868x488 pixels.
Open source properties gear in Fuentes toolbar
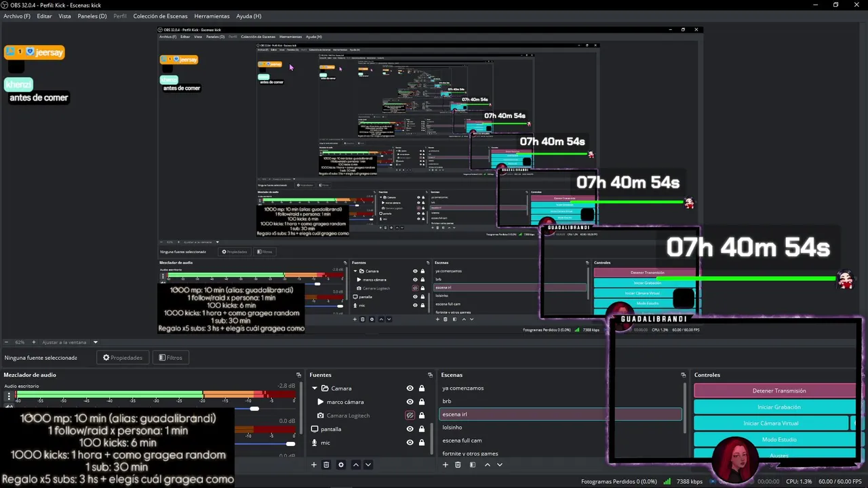[340, 465]
